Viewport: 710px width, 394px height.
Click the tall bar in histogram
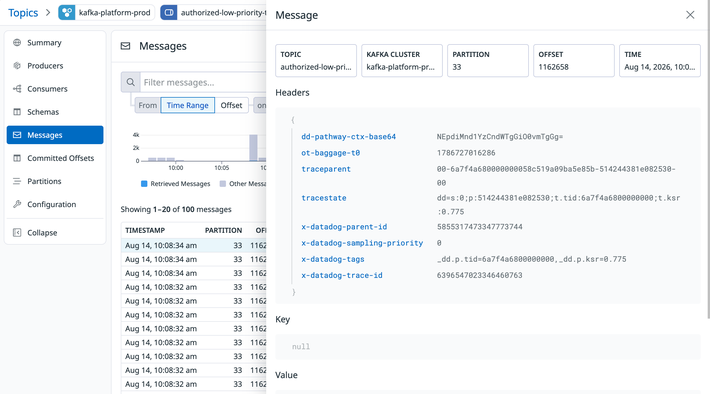253,148
